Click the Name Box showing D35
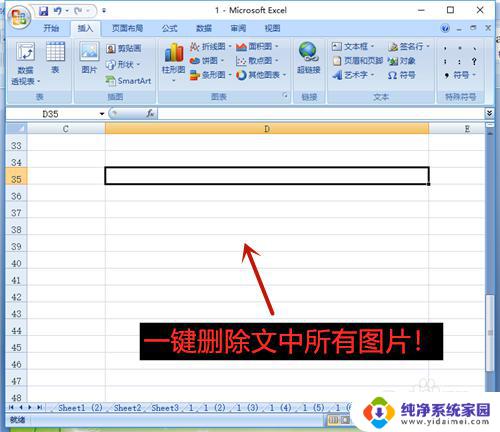 [x=52, y=114]
